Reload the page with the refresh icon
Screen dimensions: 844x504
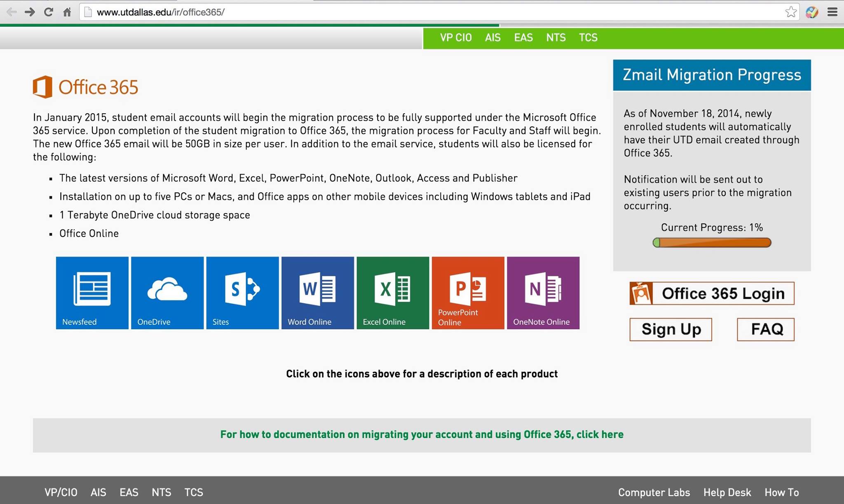point(49,12)
